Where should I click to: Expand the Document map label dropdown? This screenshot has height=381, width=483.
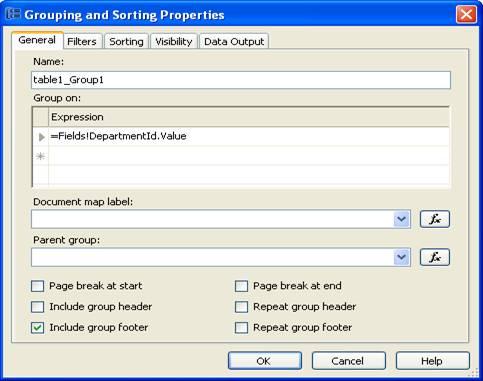coord(401,219)
